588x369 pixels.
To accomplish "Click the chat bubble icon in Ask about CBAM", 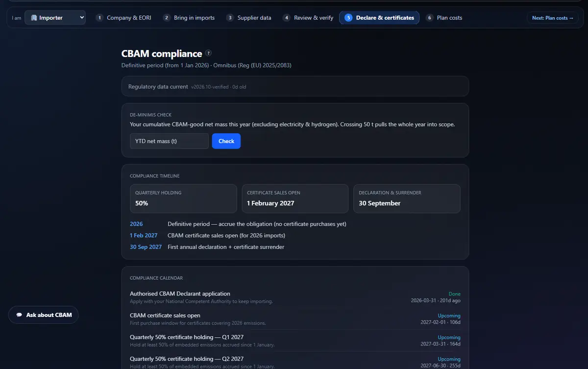I will point(19,315).
